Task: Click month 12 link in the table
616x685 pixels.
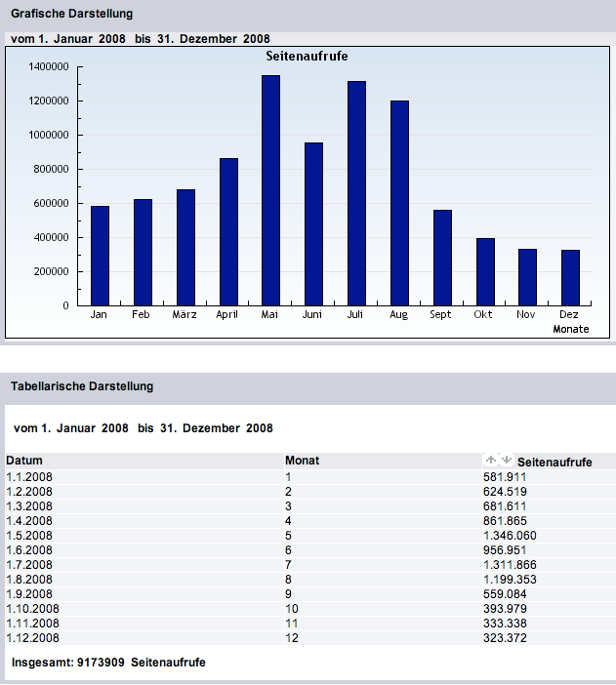Action: [x=291, y=637]
